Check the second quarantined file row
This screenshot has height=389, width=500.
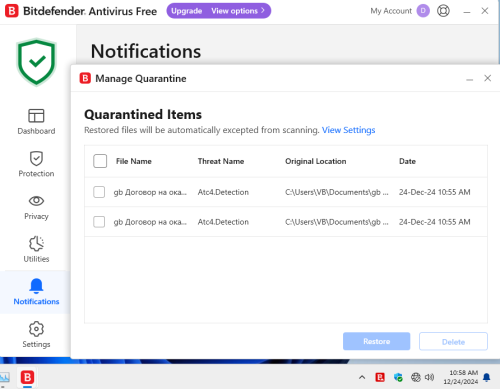tap(99, 222)
